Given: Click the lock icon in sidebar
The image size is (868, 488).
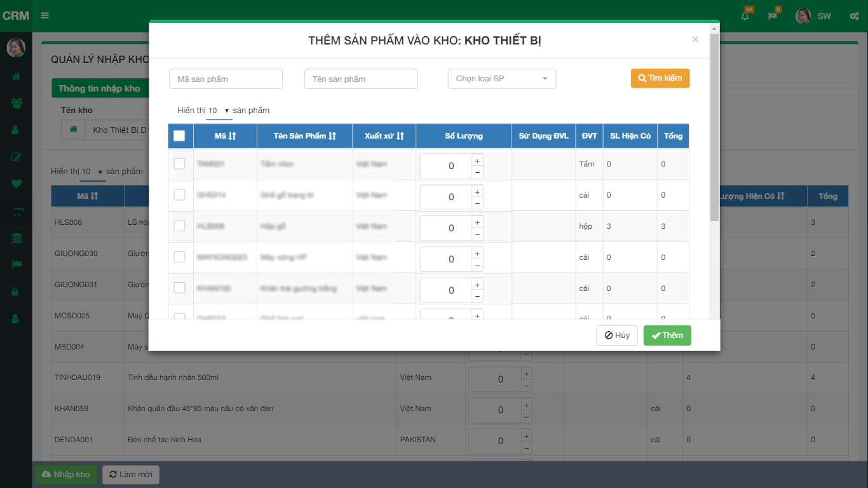Looking at the screenshot, I should (x=16, y=292).
